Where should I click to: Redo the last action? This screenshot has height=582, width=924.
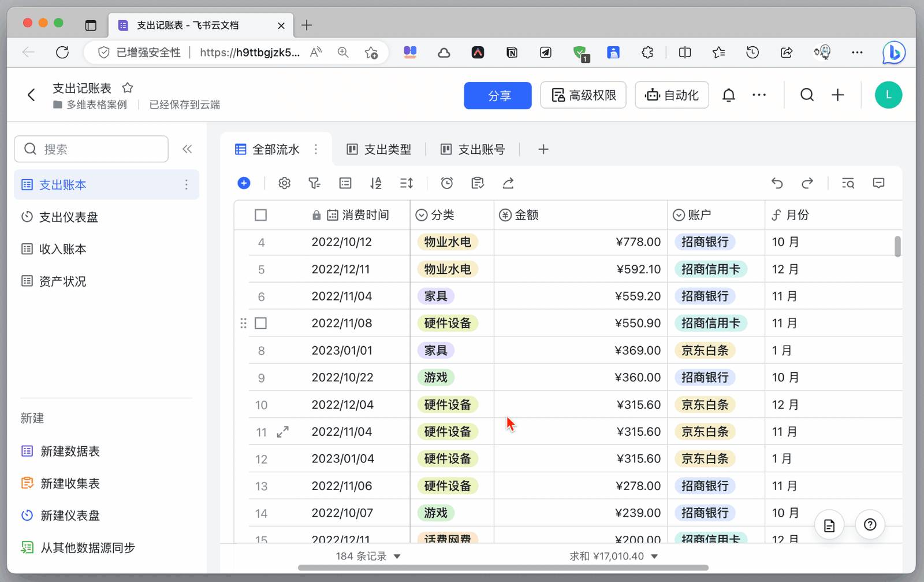807,183
